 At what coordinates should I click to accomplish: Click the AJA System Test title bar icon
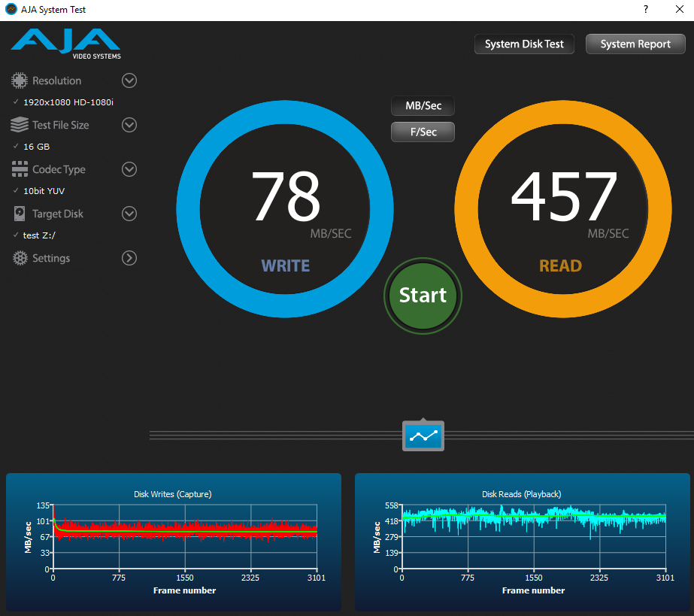(x=11, y=9)
